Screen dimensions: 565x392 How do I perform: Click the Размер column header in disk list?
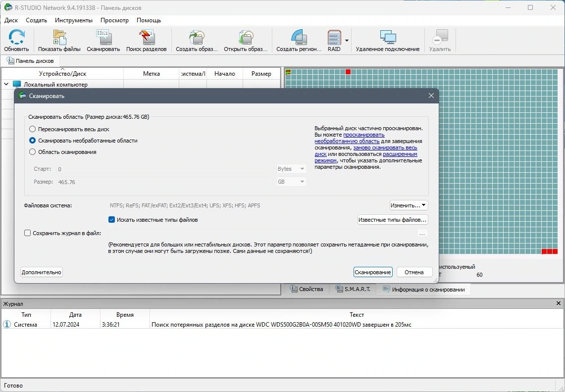(261, 73)
